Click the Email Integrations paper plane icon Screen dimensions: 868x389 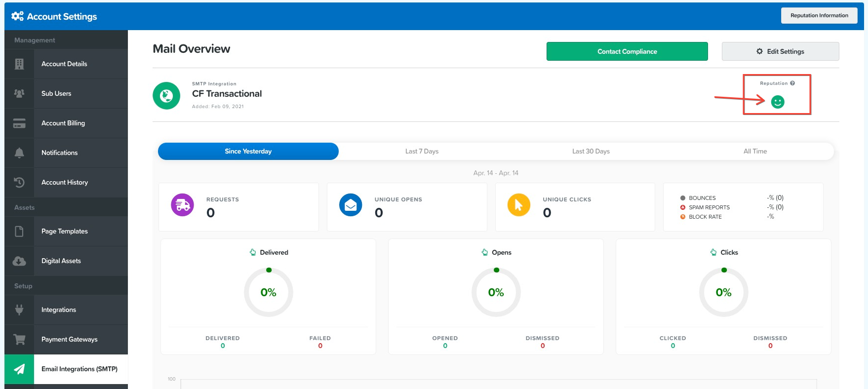point(19,369)
